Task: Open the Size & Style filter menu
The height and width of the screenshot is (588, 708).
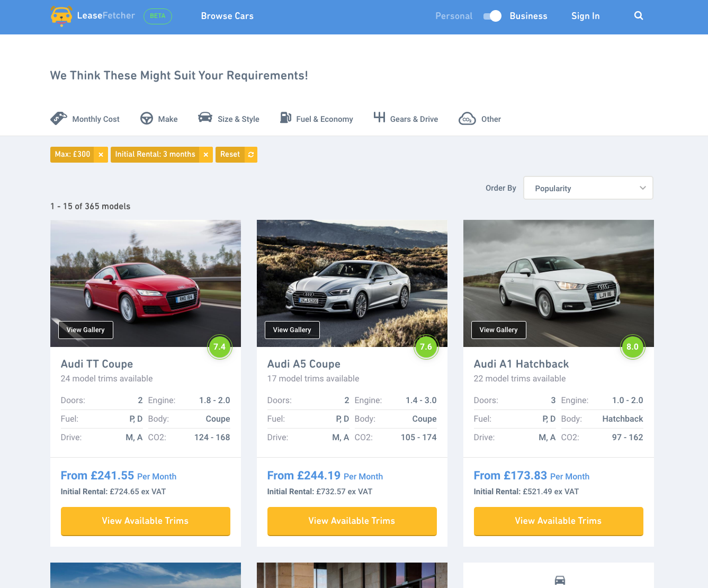Action: (229, 119)
